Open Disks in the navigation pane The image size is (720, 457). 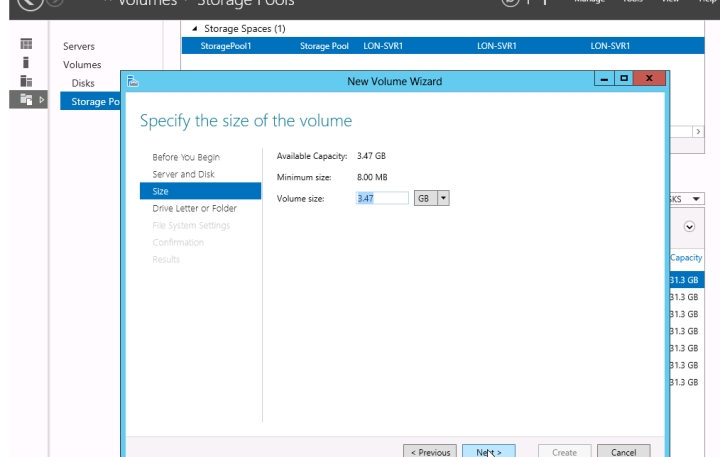(83, 83)
